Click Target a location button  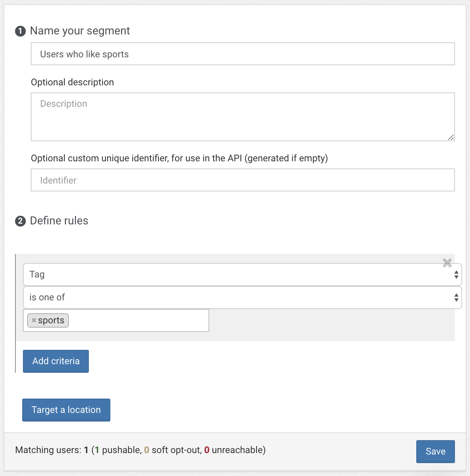pyautogui.click(x=66, y=410)
